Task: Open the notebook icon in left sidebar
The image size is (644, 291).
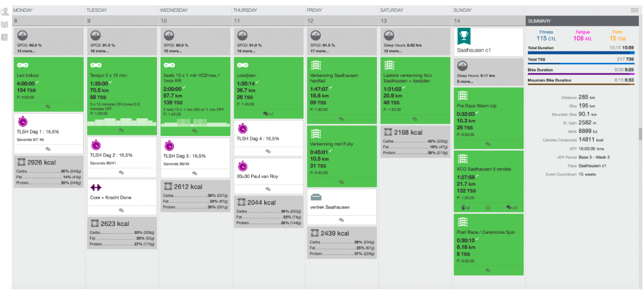Action: coord(5,37)
